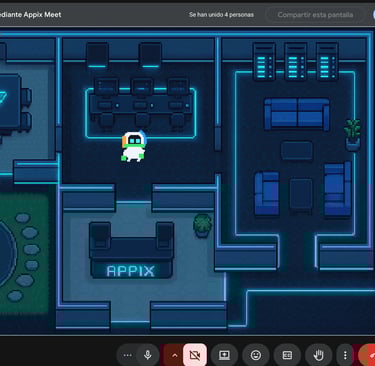Open more options vertical dots menu
The image size is (375, 366).
click(345, 355)
